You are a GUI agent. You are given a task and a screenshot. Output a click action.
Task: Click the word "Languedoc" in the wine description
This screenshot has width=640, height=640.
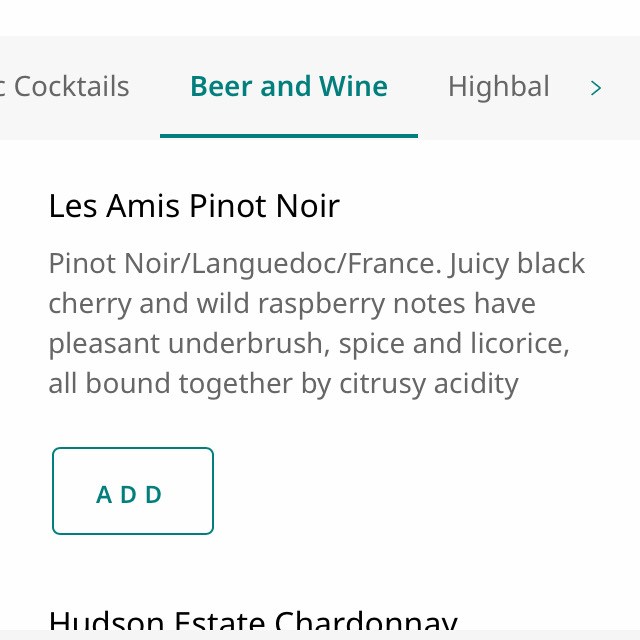pos(251,264)
